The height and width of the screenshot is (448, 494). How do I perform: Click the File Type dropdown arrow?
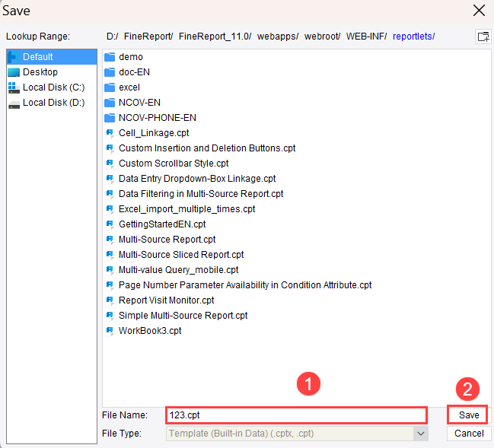tap(421, 434)
